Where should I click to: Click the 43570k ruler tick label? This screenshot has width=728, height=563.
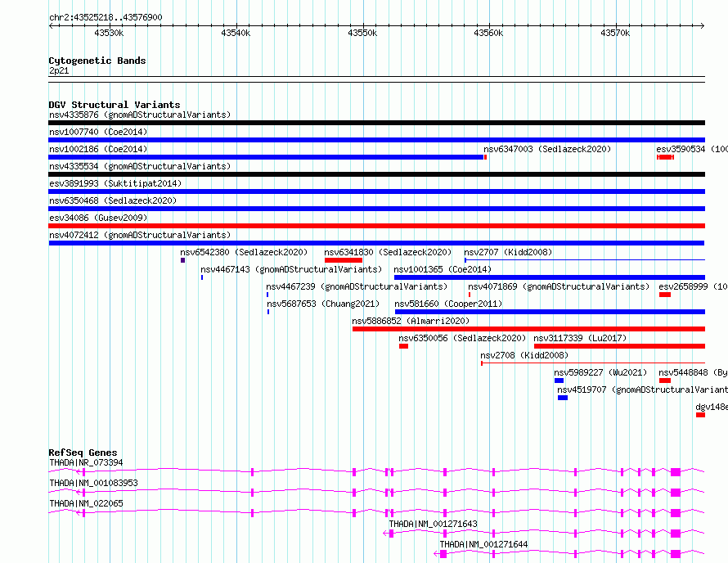[x=615, y=33]
